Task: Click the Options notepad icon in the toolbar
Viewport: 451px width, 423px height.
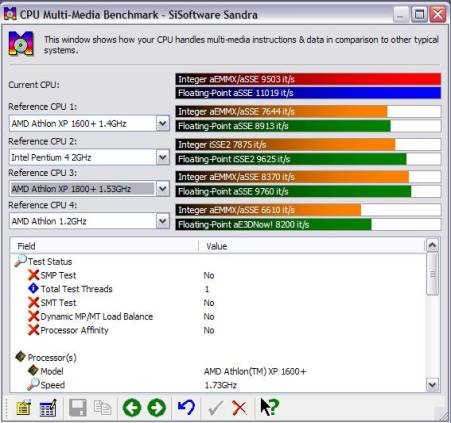Action: (24, 407)
